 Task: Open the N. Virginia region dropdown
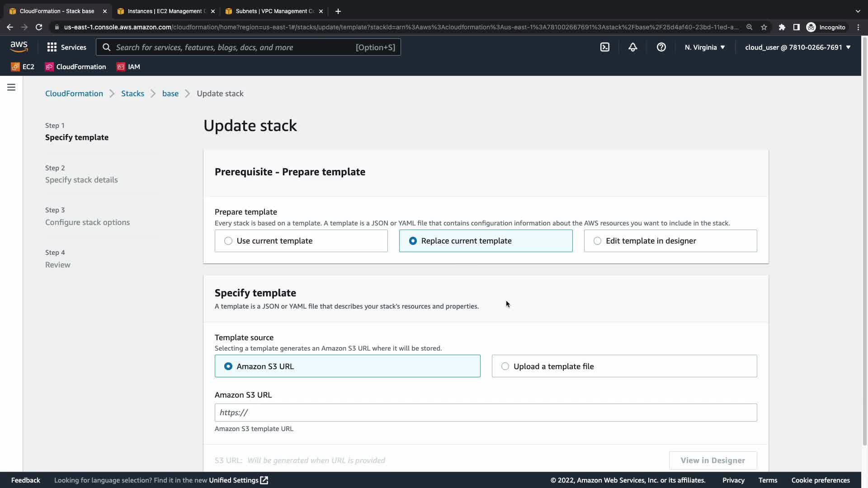click(x=704, y=47)
